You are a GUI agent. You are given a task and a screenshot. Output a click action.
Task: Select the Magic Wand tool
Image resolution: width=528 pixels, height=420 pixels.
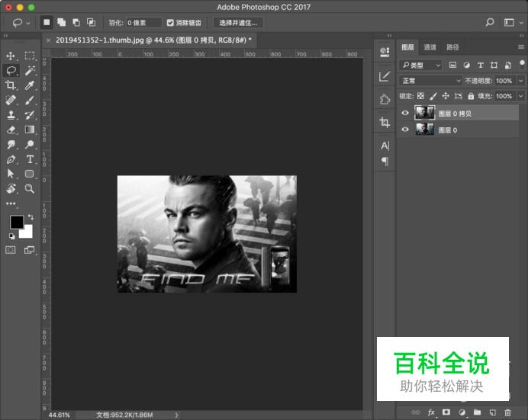[x=30, y=70]
